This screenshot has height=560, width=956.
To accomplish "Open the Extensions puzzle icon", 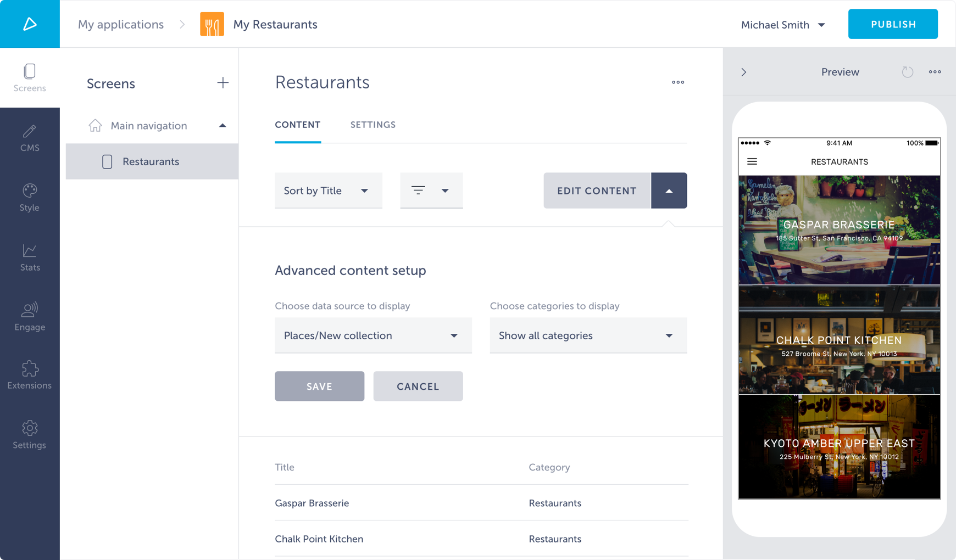I will pyautogui.click(x=30, y=376).
